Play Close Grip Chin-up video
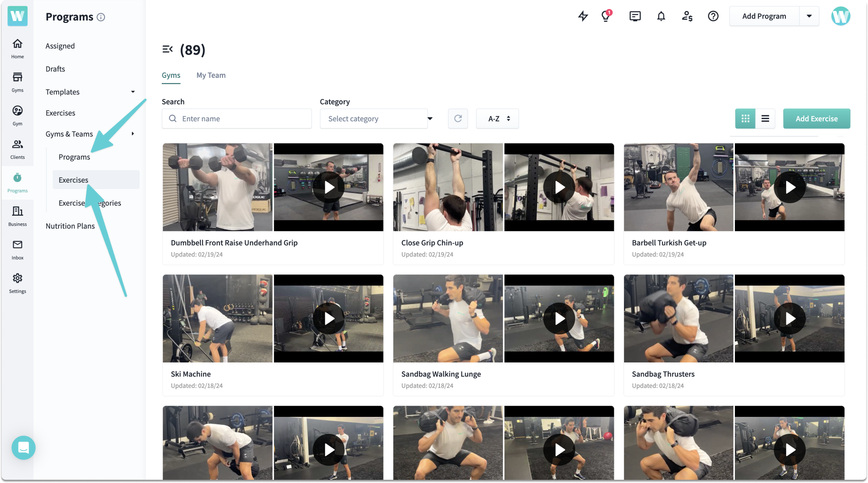 [x=559, y=187]
